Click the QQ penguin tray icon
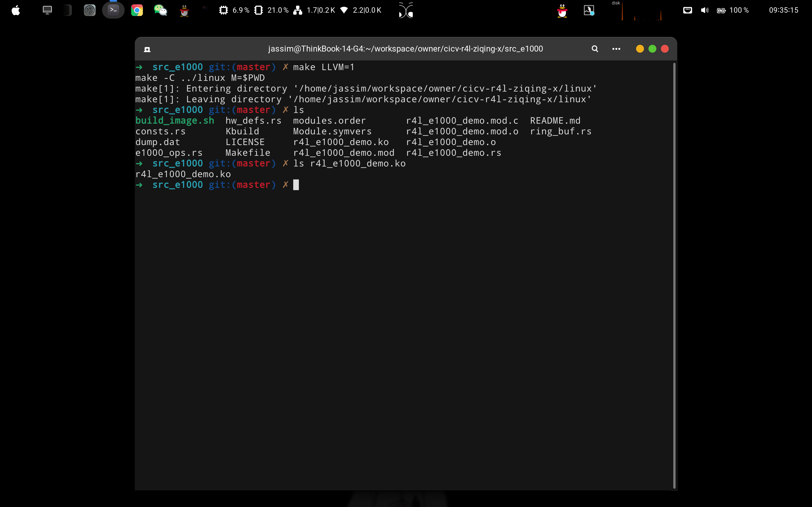Image resolution: width=812 pixels, height=507 pixels. point(562,11)
